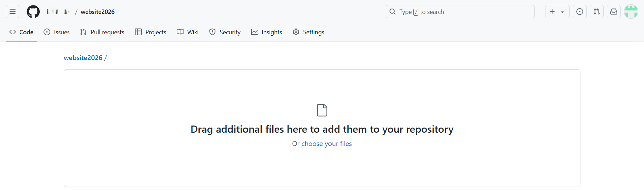The width and height of the screenshot is (644, 190).
Task: Open the Projects tab
Action: (x=151, y=32)
